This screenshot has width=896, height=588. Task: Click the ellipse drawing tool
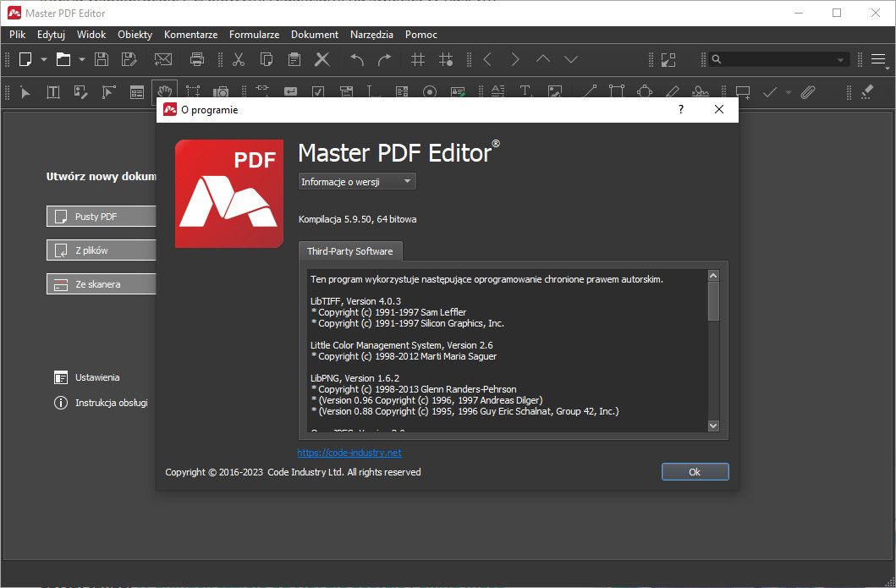pos(645,92)
